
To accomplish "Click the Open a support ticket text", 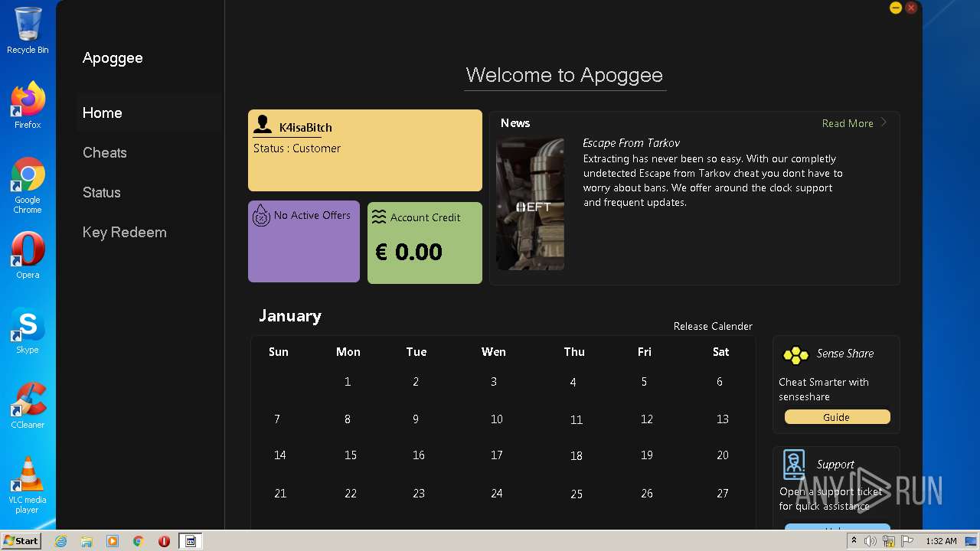I will click(831, 499).
